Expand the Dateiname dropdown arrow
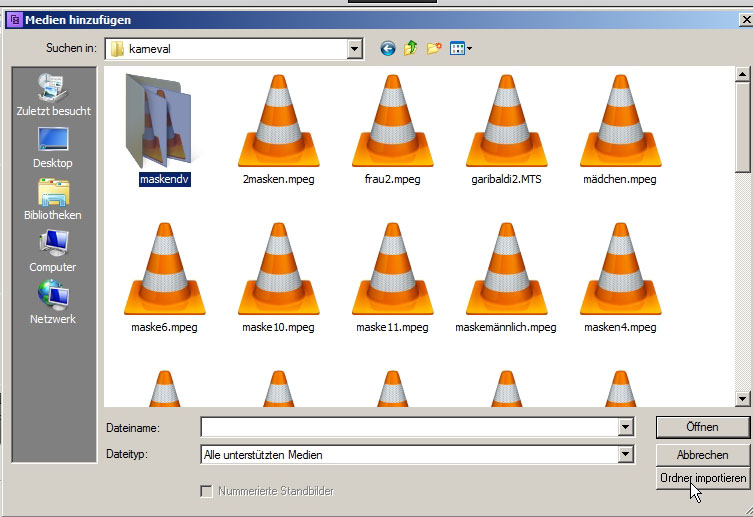753x517 pixels. click(x=625, y=427)
